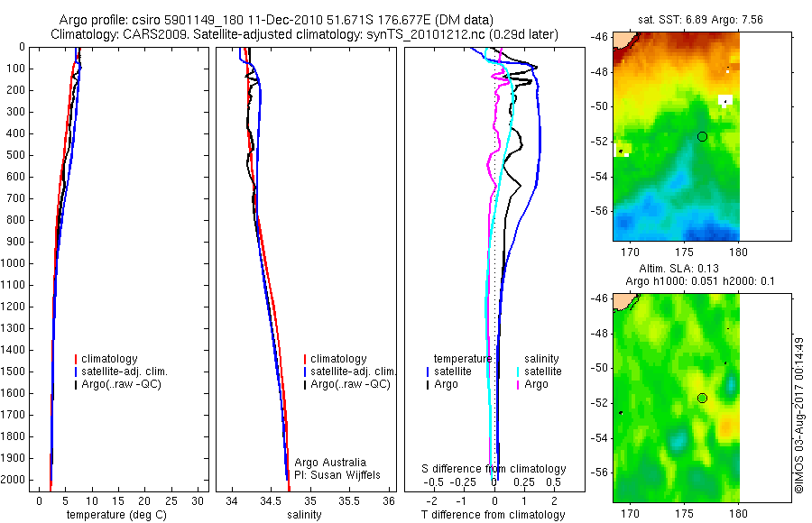
Task: Click the 'S difference from climatology' label
Action: click(x=494, y=469)
